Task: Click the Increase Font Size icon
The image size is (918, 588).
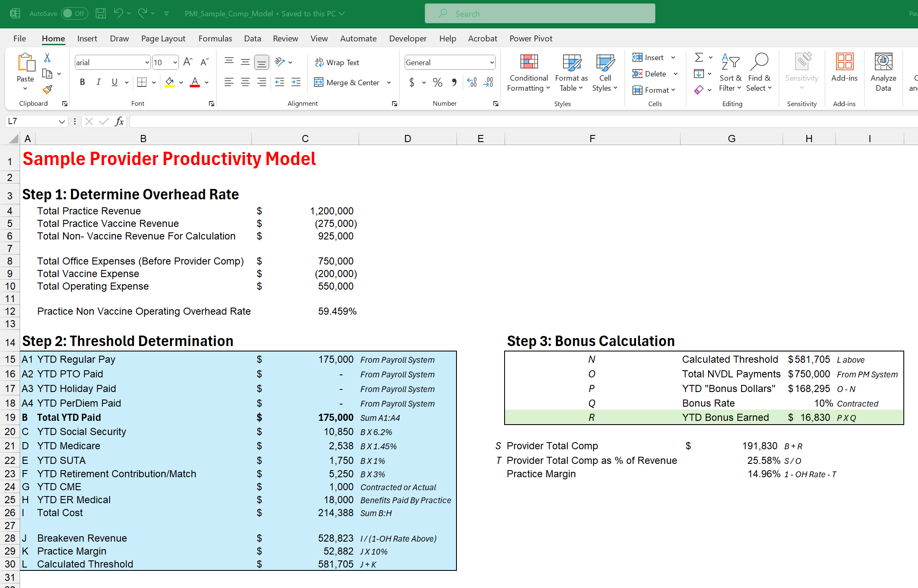Action: tap(188, 62)
